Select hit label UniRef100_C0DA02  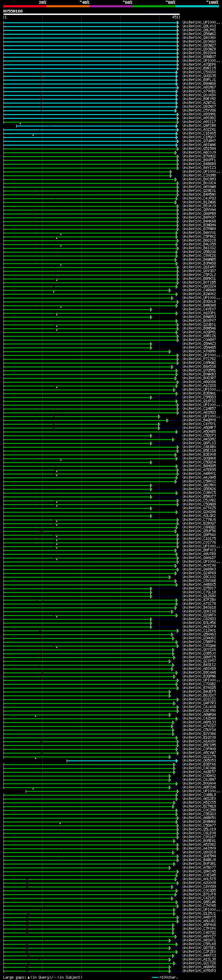pos(199,776)
